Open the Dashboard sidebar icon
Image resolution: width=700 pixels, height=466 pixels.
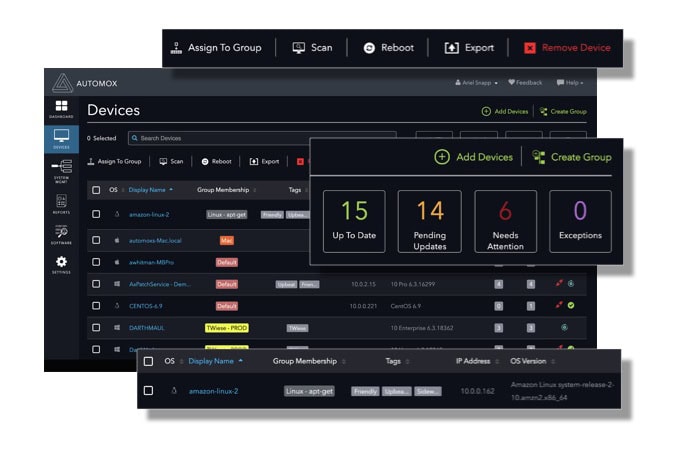click(61, 108)
